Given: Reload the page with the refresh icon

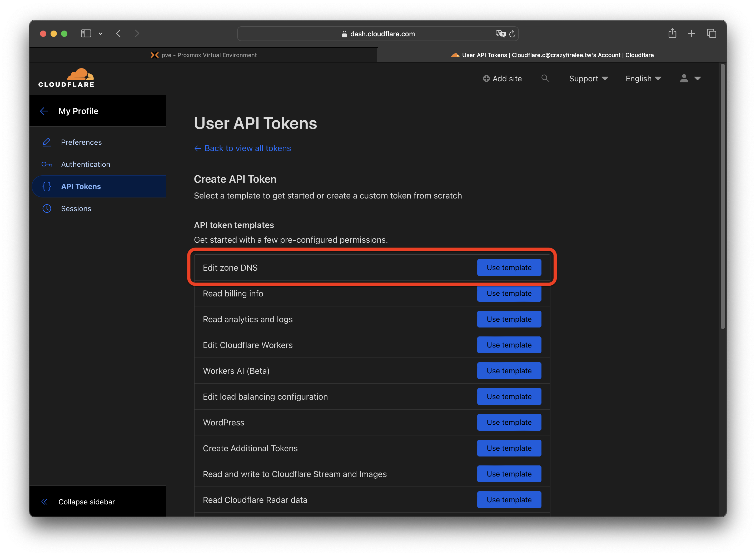Looking at the screenshot, I should 513,34.
